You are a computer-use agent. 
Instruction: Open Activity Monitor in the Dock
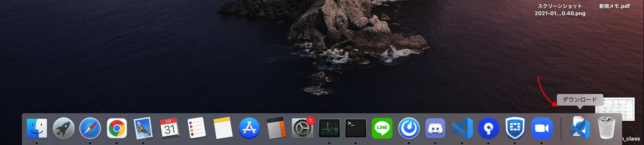329,128
